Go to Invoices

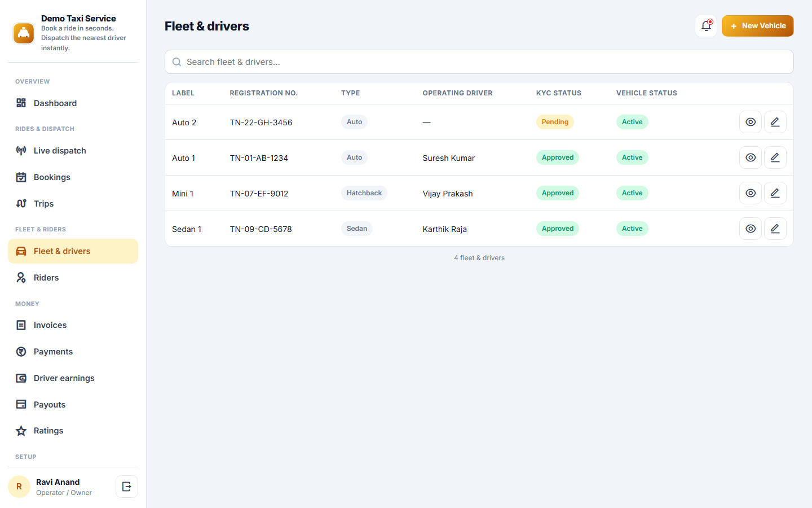[73, 325]
